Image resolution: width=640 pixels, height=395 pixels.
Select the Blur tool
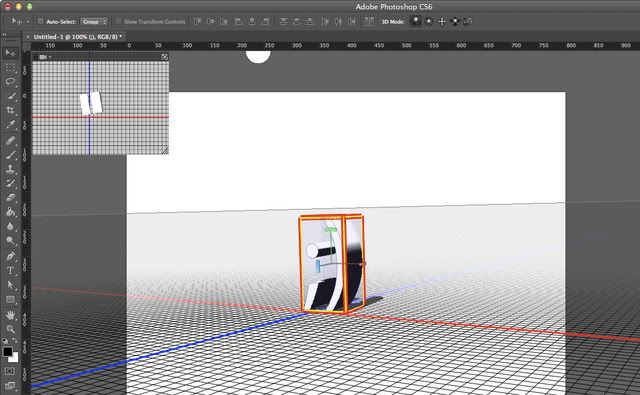[10, 226]
